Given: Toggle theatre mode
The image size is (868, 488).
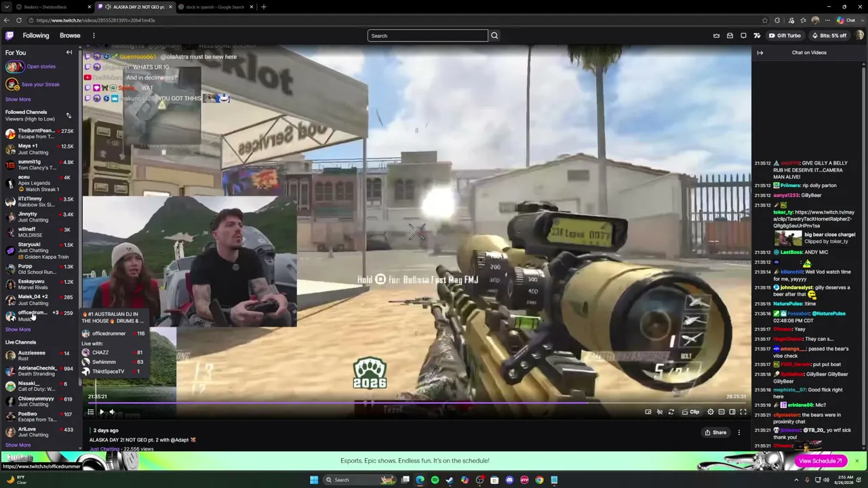Looking at the screenshot, I should coord(732,412).
